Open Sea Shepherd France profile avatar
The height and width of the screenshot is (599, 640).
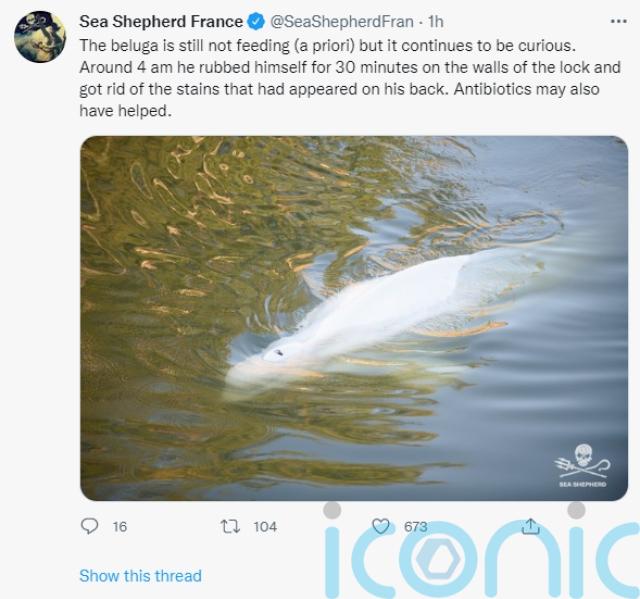pyautogui.click(x=40, y=37)
